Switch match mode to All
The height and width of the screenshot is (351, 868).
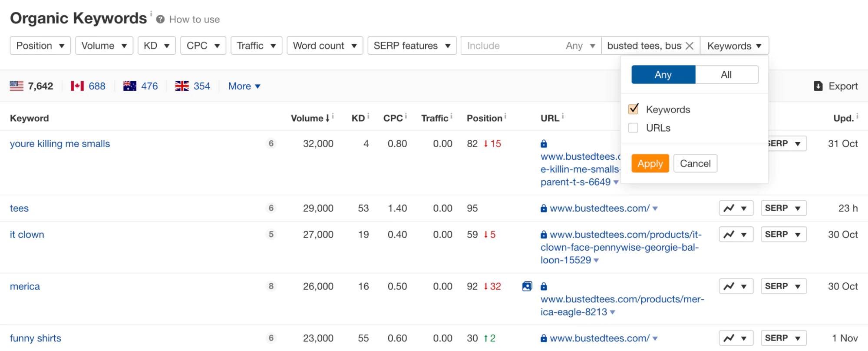coord(726,75)
